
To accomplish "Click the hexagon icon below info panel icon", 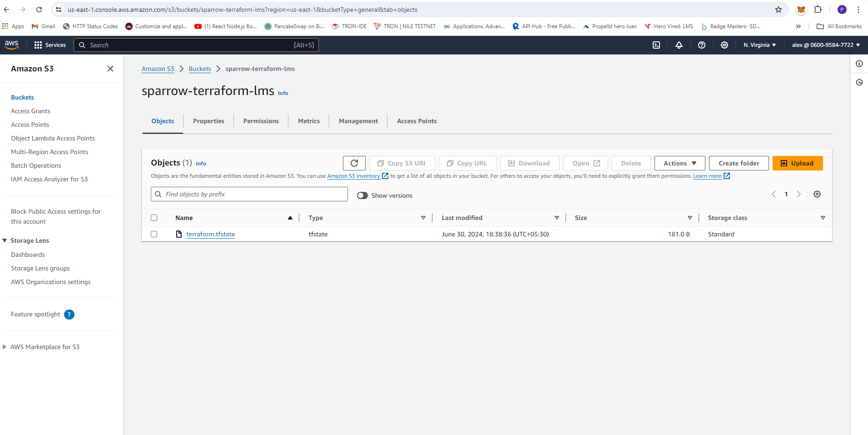I will click(859, 82).
